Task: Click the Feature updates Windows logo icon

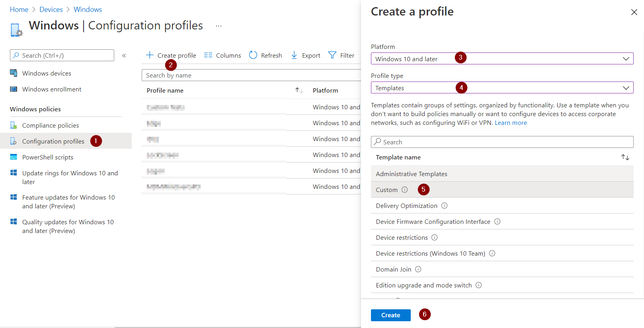Action: (x=14, y=197)
